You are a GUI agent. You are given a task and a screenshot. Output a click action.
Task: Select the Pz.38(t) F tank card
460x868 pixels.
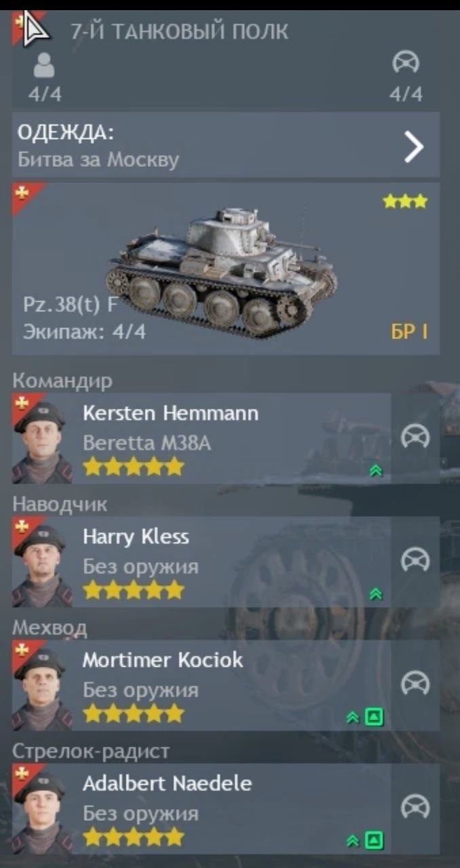point(225,268)
